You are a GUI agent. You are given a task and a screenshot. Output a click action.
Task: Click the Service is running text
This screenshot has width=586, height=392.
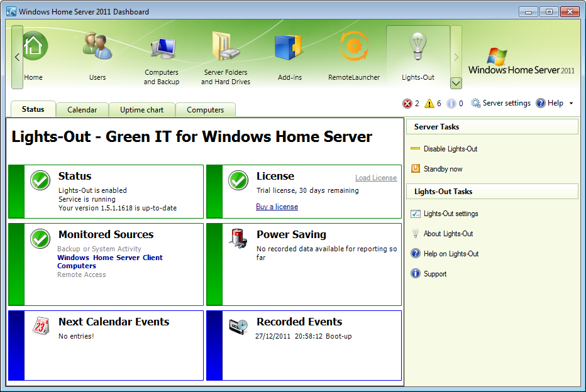pyautogui.click(x=87, y=199)
